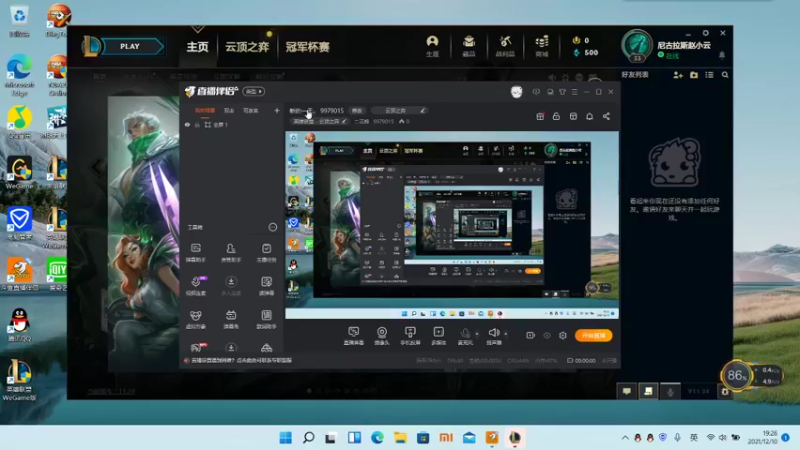Open the feedback icon in 直播伴侣 title bar
This screenshot has height=450, width=800.
(x=536, y=92)
